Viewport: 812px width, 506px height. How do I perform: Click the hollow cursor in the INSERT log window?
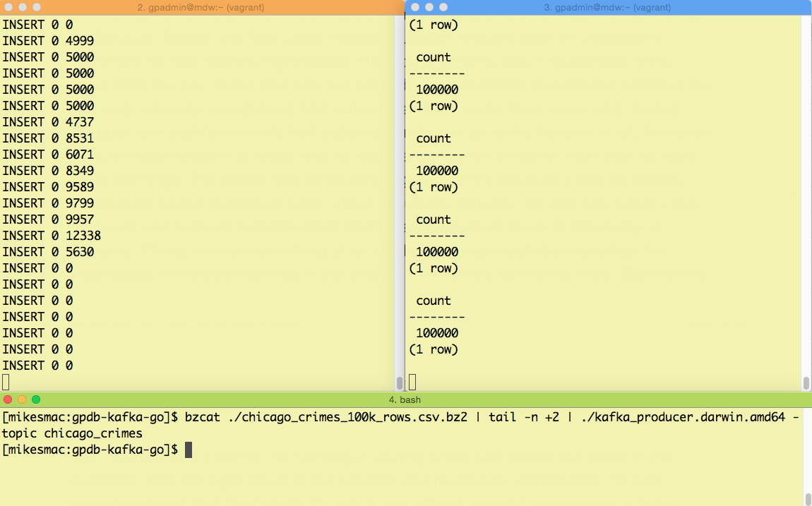tap(6, 382)
